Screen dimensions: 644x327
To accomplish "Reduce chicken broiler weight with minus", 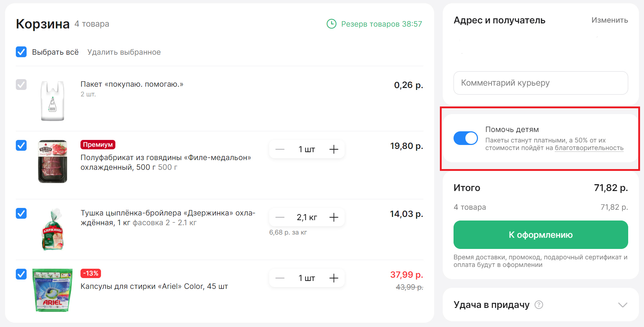I will click(280, 217).
